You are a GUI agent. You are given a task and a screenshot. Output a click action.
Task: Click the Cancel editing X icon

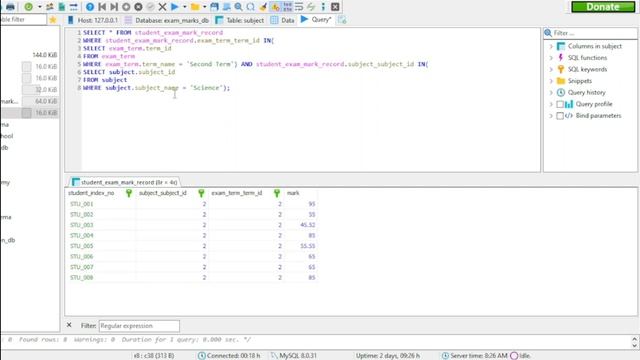(x=162, y=7)
